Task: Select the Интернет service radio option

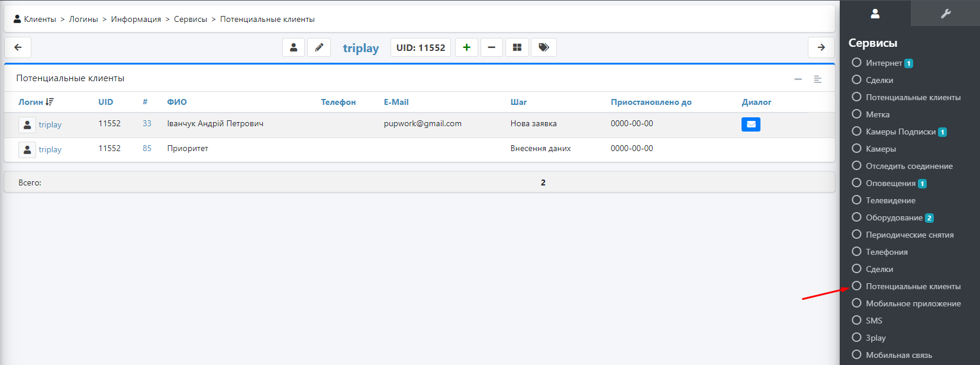Action: click(x=856, y=63)
